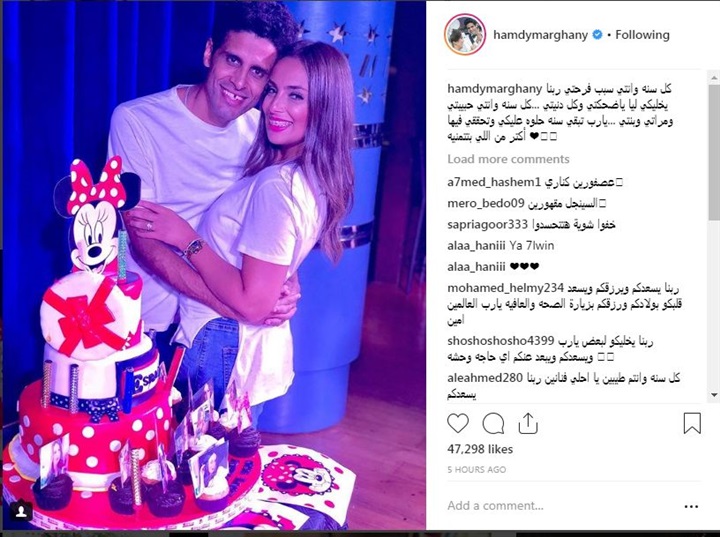Open the hamdymarghany username in header
This screenshot has width=720, height=537.
(540, 35)
